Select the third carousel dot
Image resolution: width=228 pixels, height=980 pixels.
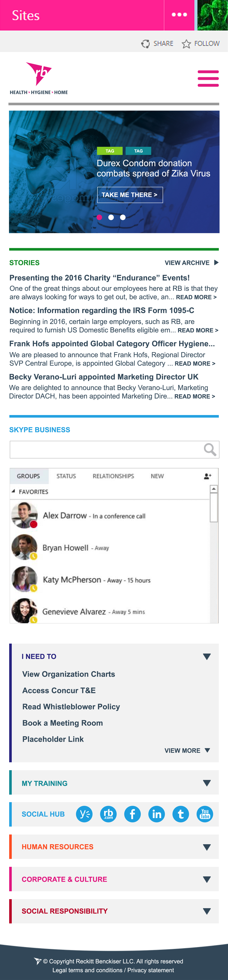[123, 217]
